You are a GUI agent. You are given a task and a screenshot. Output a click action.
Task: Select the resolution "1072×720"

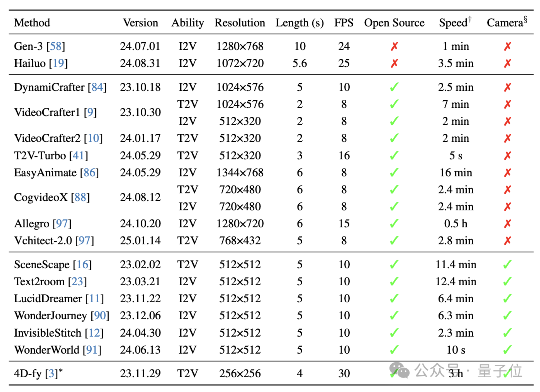pyautogui.click(x=240, y=63)
